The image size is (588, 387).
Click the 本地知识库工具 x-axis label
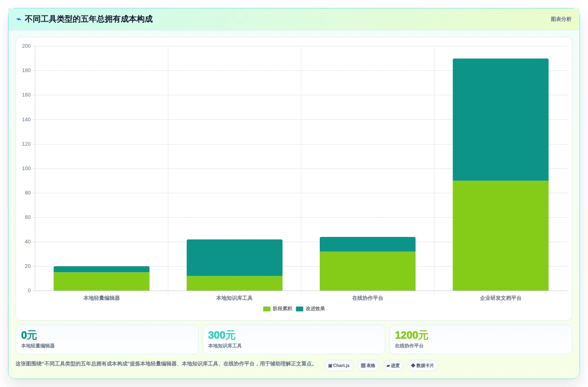(x=235, y=298)
